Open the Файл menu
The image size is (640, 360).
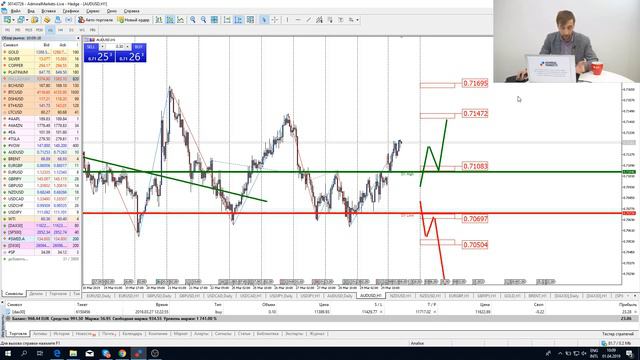16,11
